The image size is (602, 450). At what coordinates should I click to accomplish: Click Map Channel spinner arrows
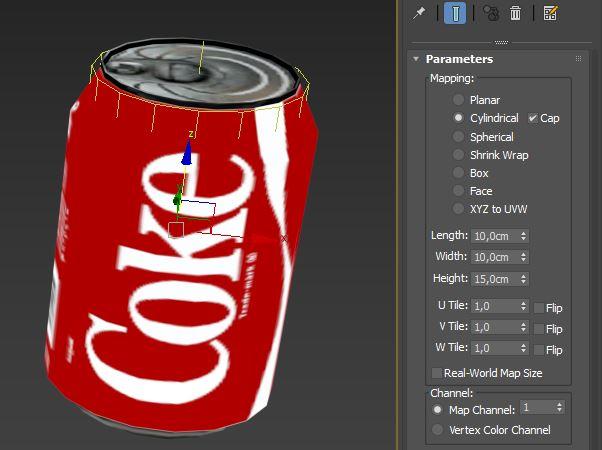[559, 407]
